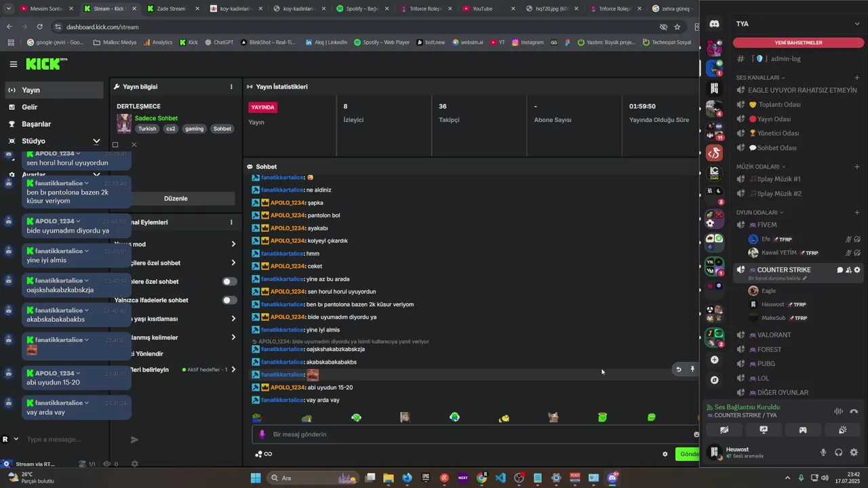Screen dimensions: 868x488
Task: Disconnect from voice call in Discord
Action: (x=854, y=411)
